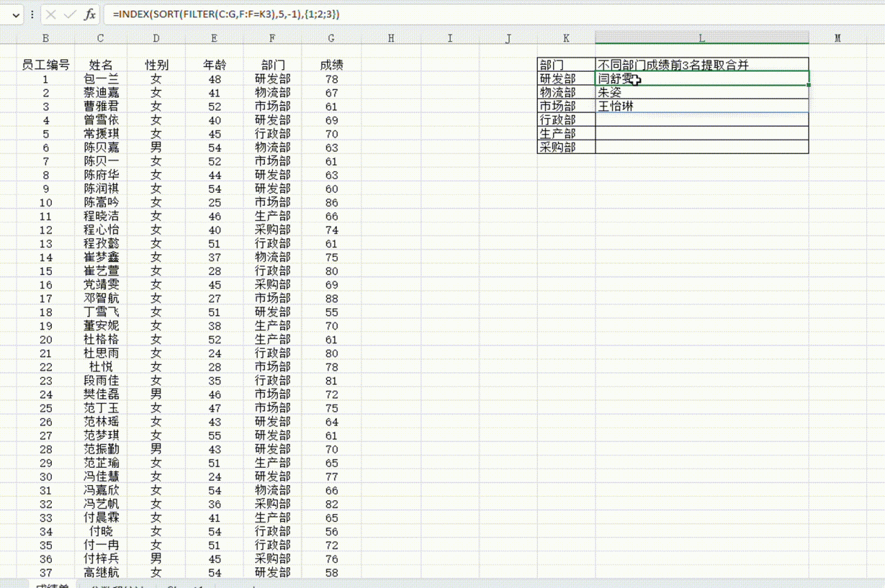
Task: Click the 部门 header cell in column K
Action: coord(566,65)
